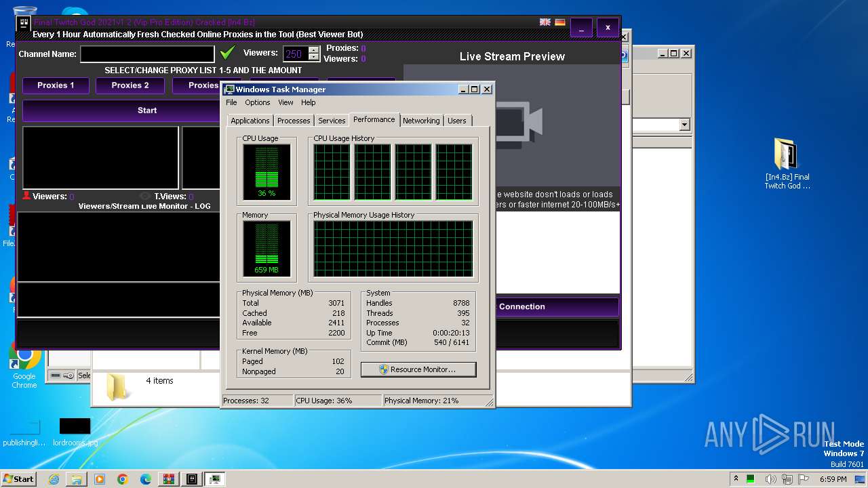The width and height of the screenshot is (868, 488).
Task: Click the Proxies 2 button
Action: point(130,85)
